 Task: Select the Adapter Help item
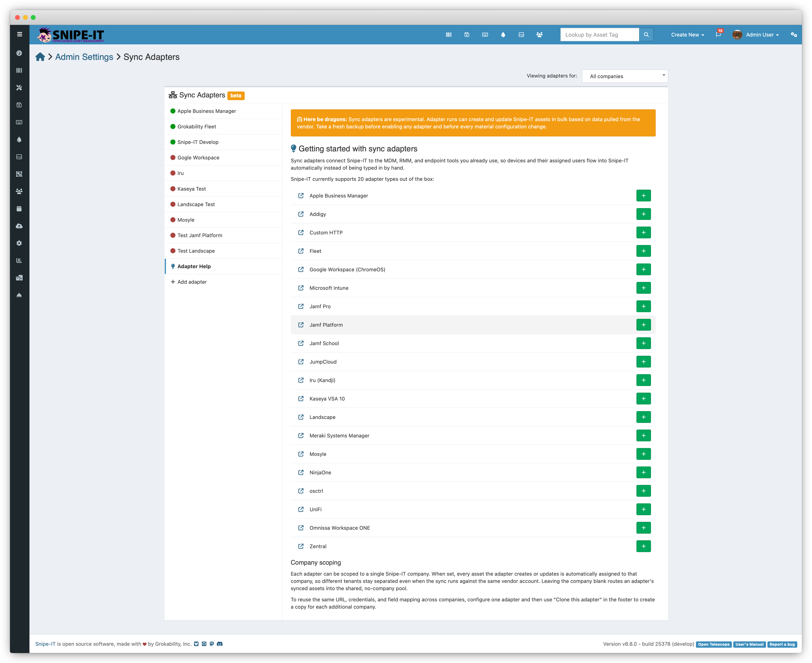223,266
